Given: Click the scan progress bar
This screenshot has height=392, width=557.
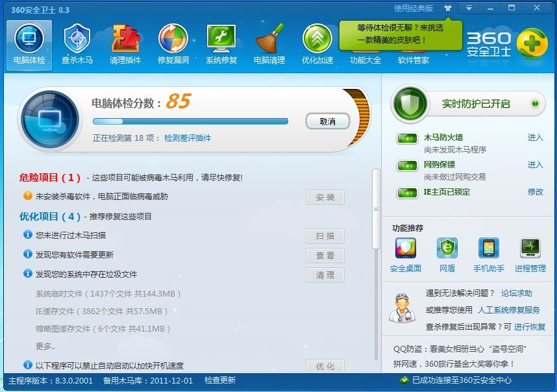Looking at the screenshot, I should pyautogui.click(x=190, y=121).
